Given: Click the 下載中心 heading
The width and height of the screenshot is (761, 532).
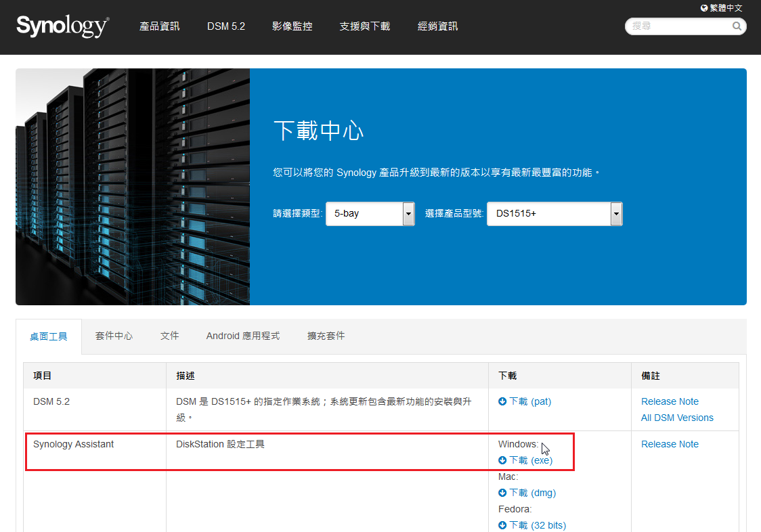Looking at the screenshot, I should coord(318,131).
